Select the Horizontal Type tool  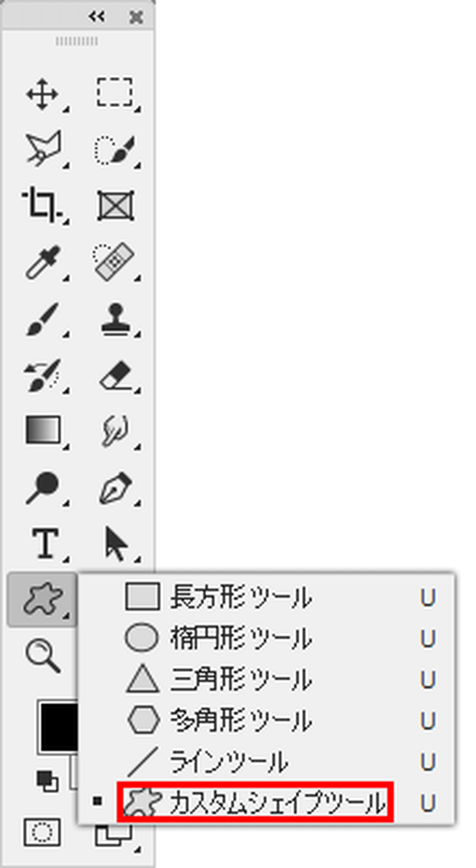pos(44,543)
